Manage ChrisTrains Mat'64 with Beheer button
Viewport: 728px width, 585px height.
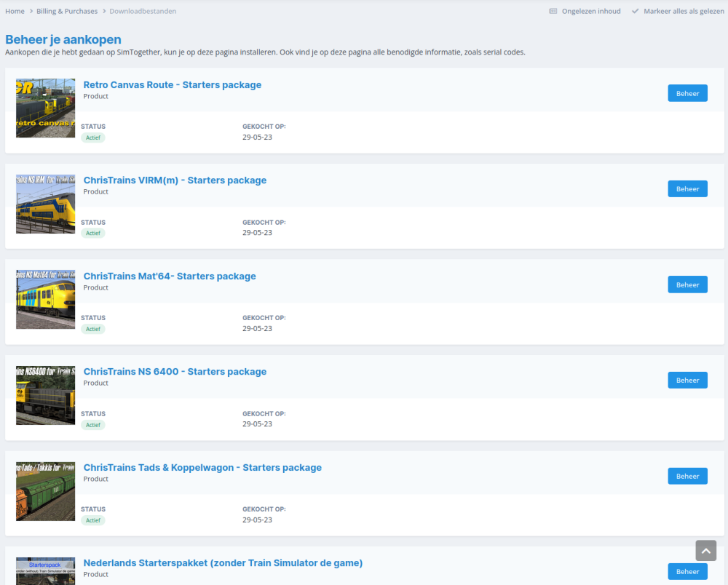[x=687, y=284]
